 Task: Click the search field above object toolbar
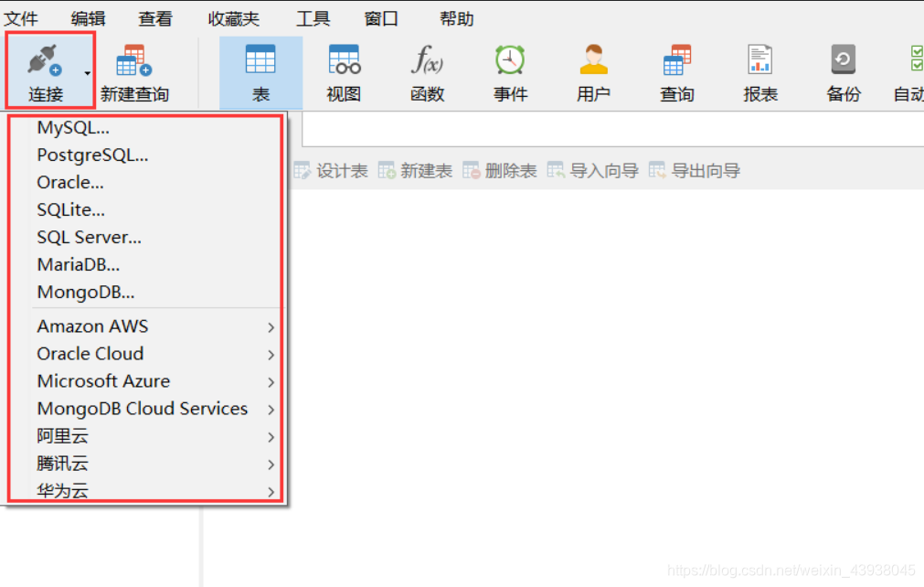613,129
